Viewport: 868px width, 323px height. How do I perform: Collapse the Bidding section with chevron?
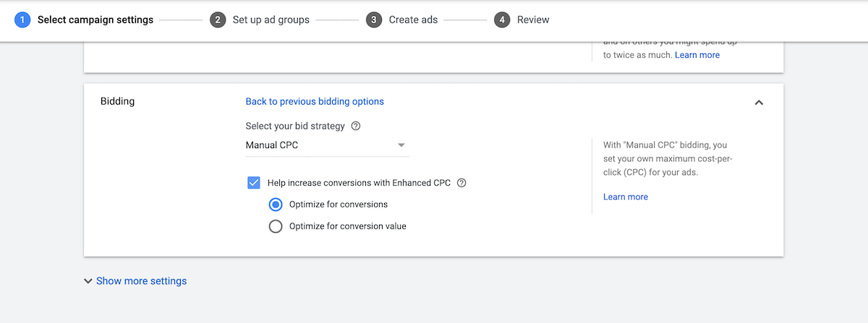(759, 103)
